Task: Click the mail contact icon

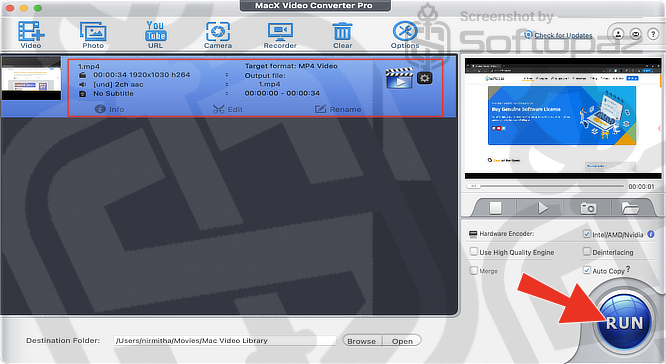Action: coord(635,34)
